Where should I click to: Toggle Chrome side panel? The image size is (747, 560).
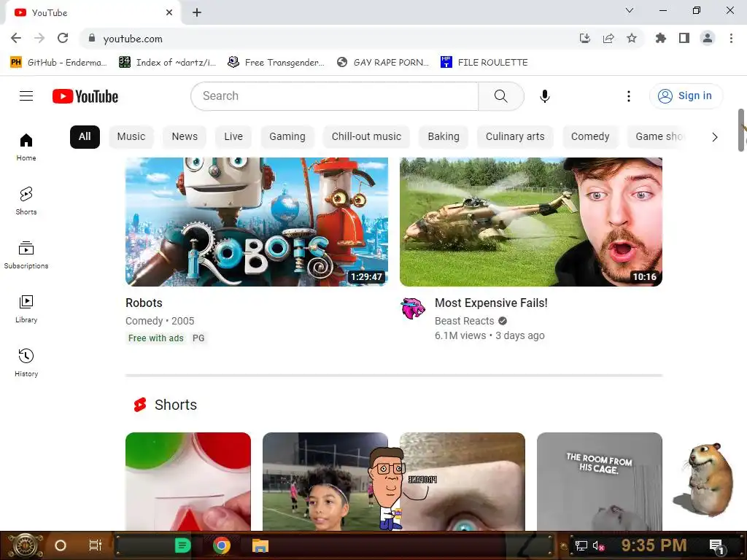[x=684, y=38]
